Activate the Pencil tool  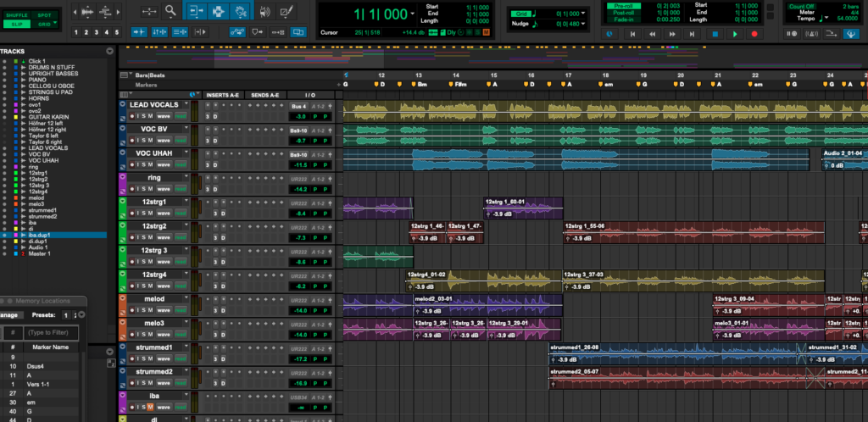coord(287,12)
